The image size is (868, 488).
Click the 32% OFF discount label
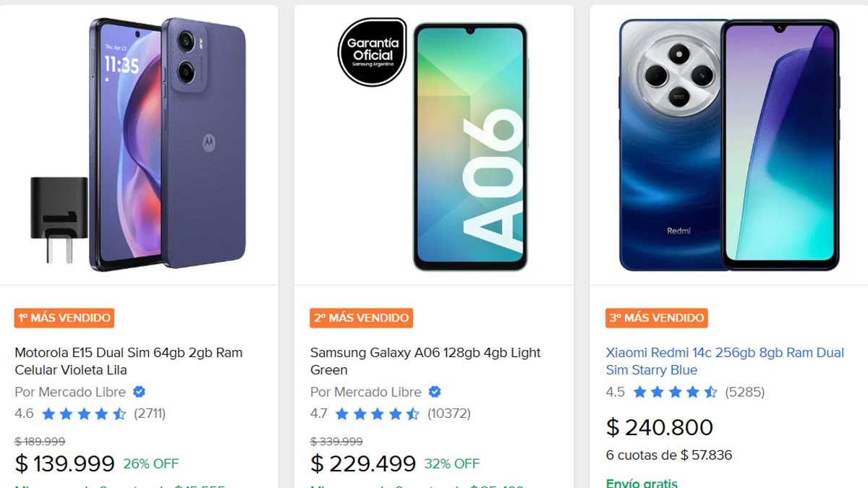click(x=451, y=463)
